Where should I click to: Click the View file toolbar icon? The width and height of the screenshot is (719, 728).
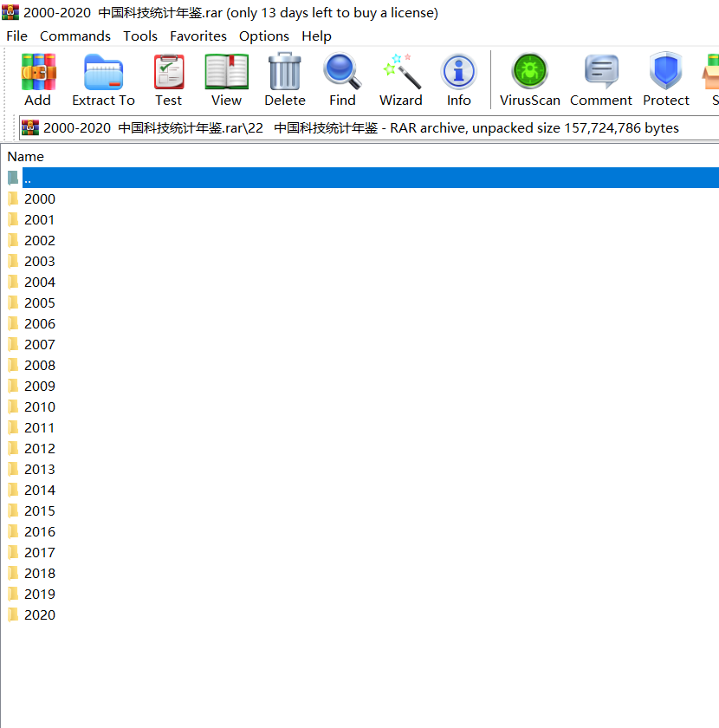tap(226, 72)
